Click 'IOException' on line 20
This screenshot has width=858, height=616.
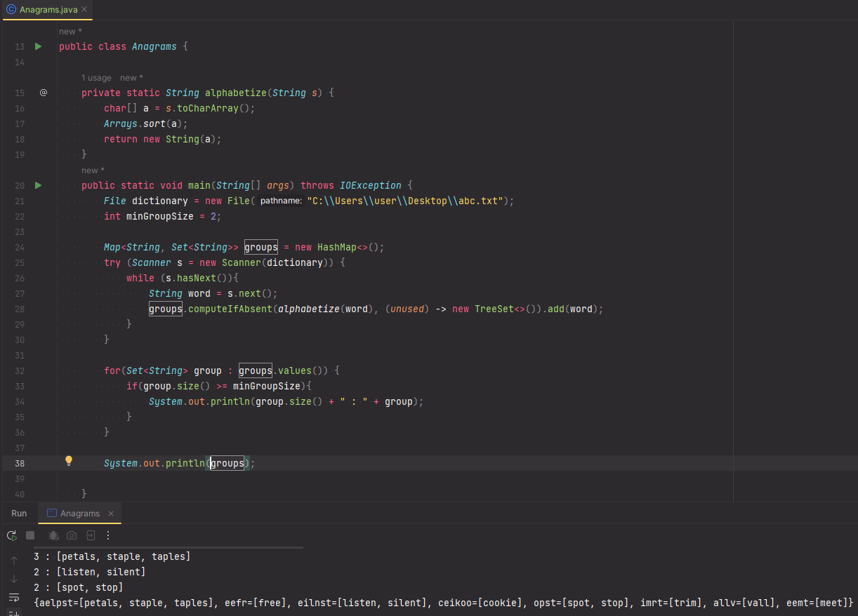pyautogui.click(x=371, y=185)
